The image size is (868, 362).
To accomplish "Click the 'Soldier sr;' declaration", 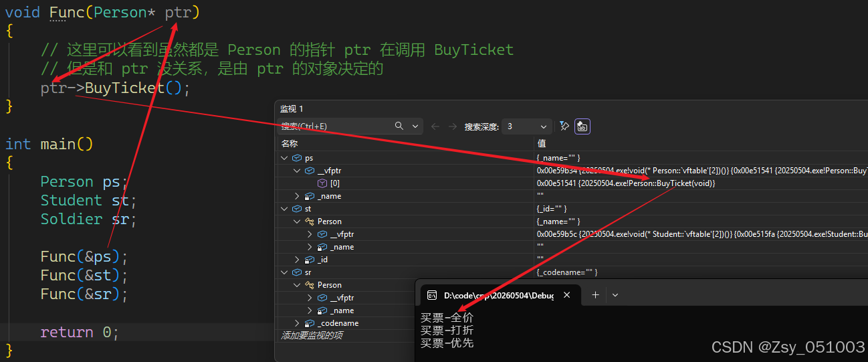I will click(88, 219).
